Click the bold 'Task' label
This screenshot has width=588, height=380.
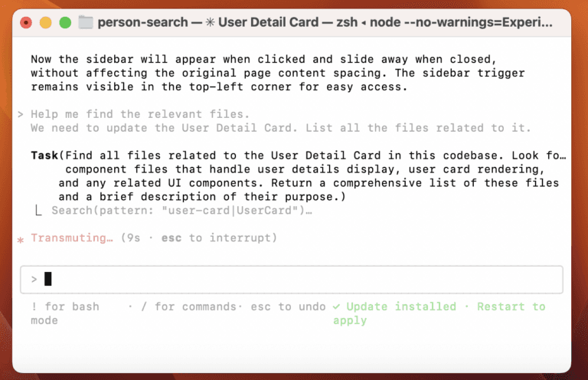coord(44,155)
